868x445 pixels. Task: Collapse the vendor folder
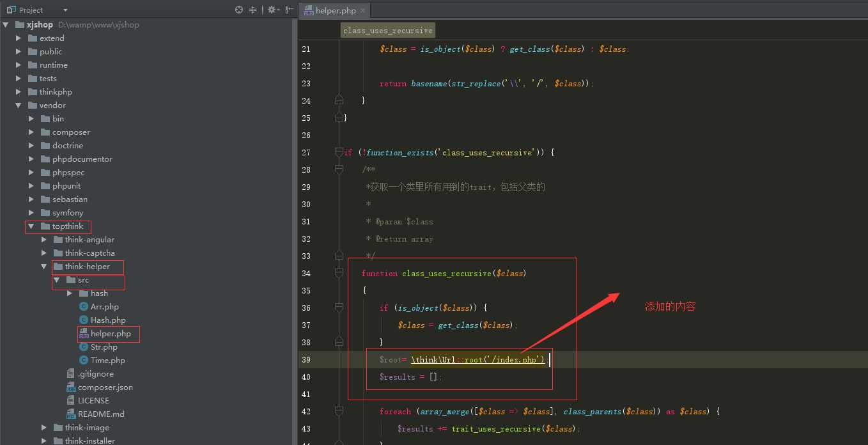click(x=19, y=105)
